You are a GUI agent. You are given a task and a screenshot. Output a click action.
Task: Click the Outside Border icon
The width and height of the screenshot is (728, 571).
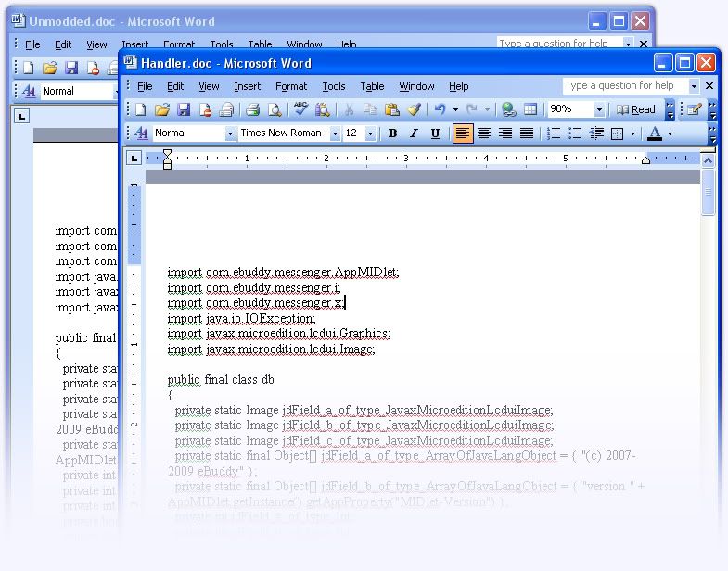point(617,133)
